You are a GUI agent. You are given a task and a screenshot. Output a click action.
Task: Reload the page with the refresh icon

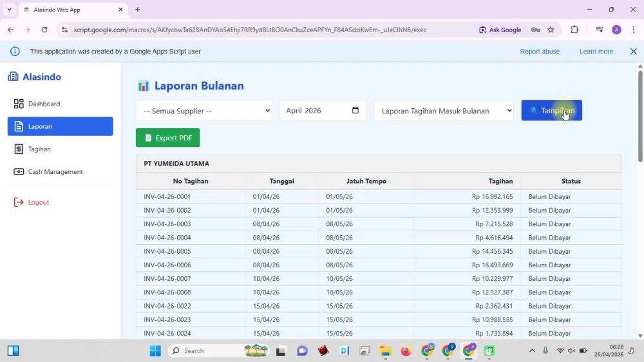pos(44,30)
